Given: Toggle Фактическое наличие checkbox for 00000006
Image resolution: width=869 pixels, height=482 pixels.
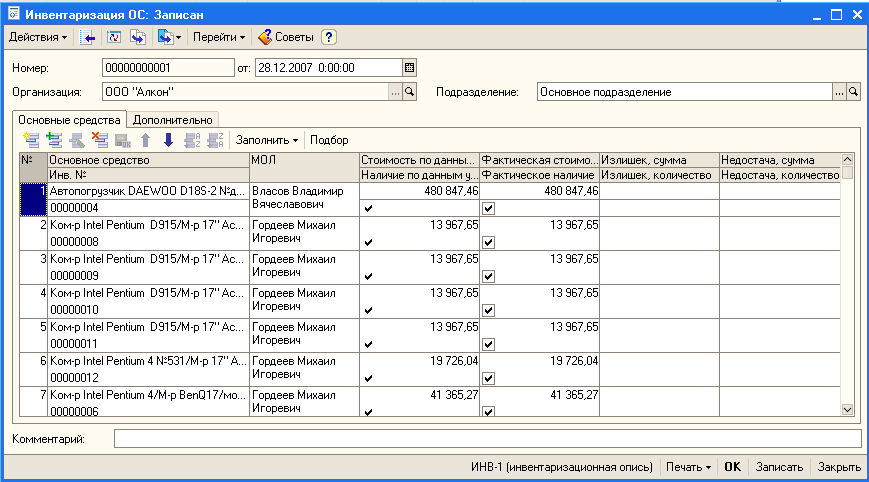Looking at the screenshot, I should (x=488, y=412).
